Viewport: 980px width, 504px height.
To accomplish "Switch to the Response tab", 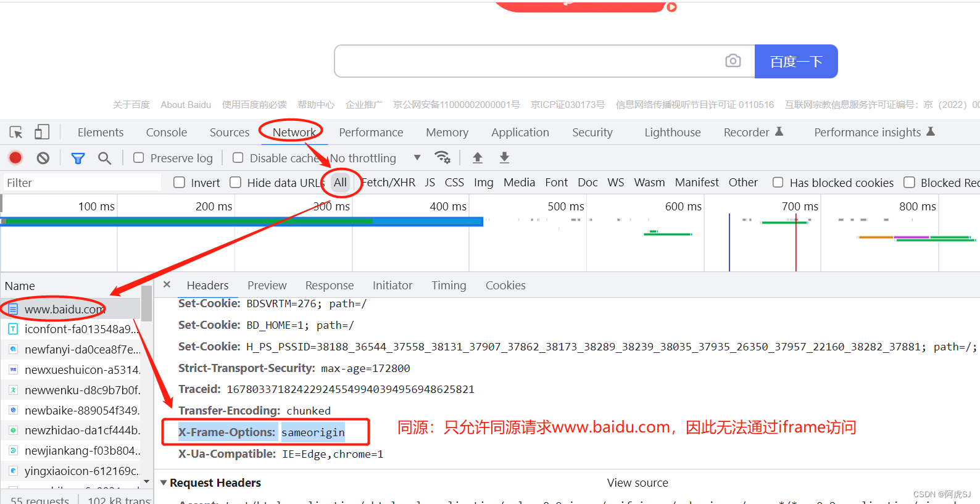I will [330, 286].
